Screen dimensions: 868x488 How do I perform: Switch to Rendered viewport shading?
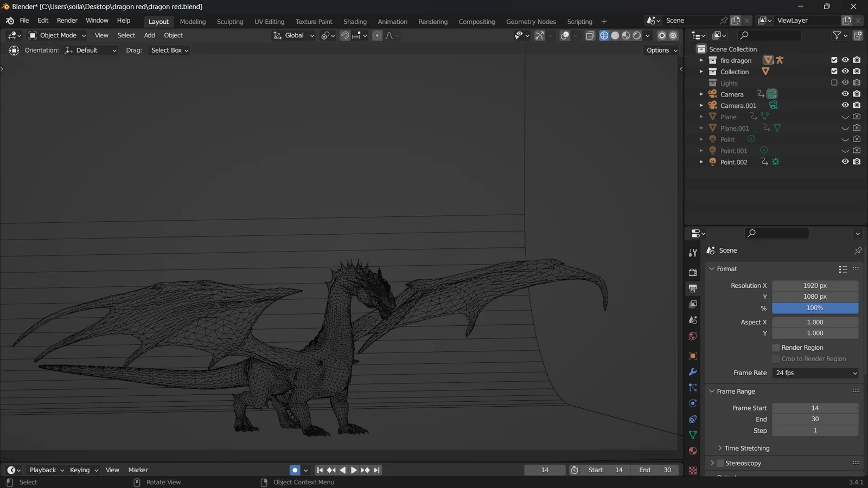636,35
